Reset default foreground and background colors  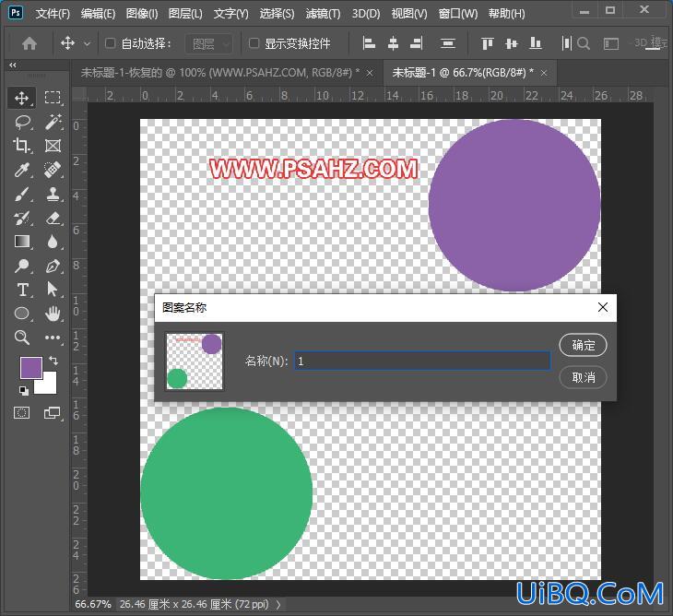pyautogui.click(x=24, y=391)
